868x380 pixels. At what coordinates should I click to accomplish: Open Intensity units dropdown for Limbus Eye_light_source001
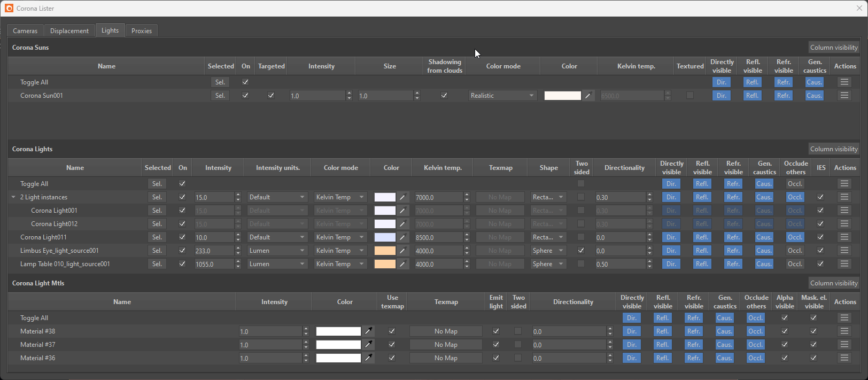(x=277, y=251)
